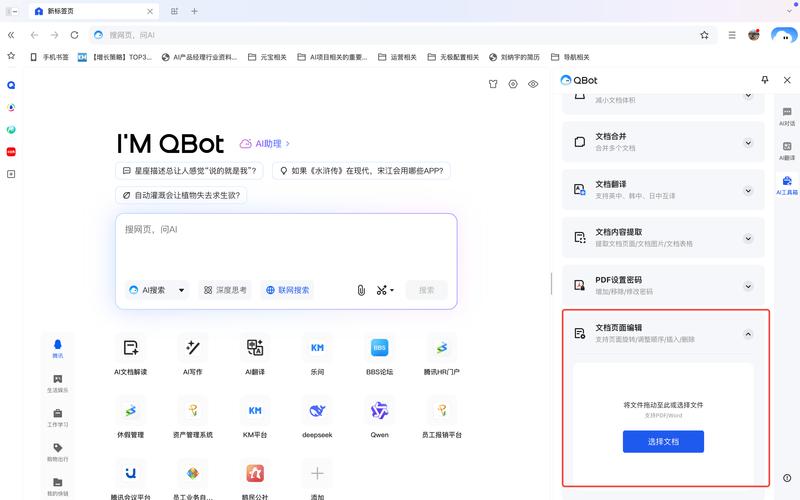Expand the 文档翻译 card
This screenshot has height=500, width=800.
(748, 191)
